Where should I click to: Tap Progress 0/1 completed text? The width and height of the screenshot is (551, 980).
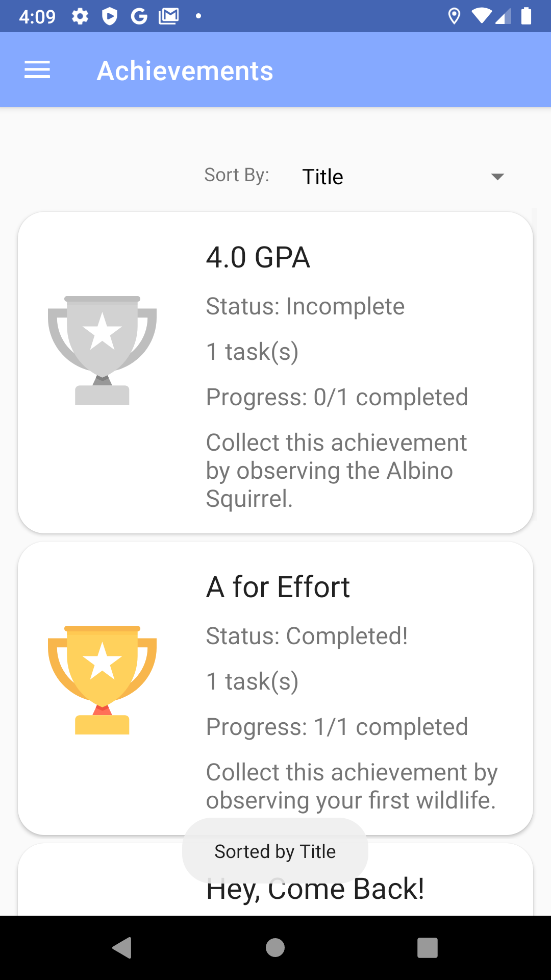point(337,397)
